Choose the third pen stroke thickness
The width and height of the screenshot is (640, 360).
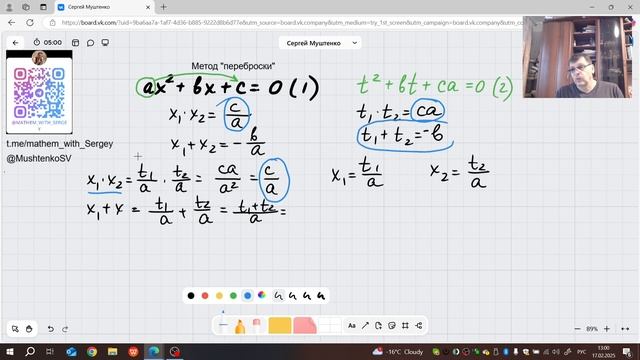pyautogui.click(x=307, y=296)
